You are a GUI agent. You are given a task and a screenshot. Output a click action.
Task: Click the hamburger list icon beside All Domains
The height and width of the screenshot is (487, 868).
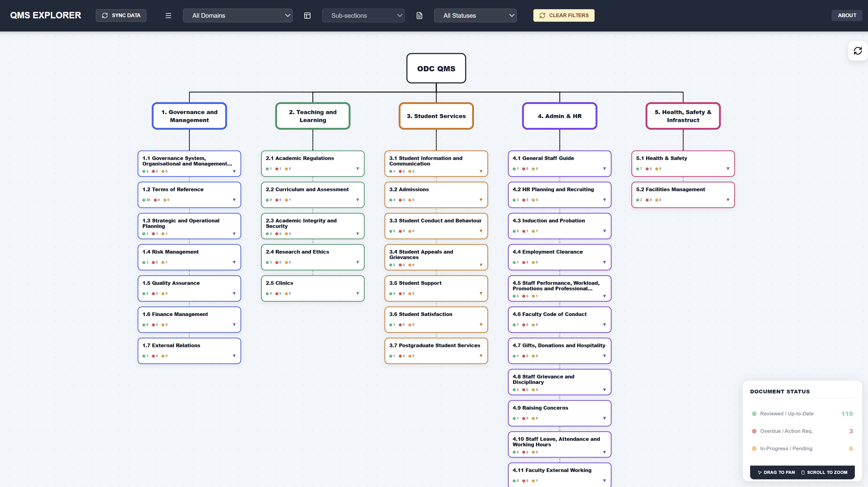(168, 16)
